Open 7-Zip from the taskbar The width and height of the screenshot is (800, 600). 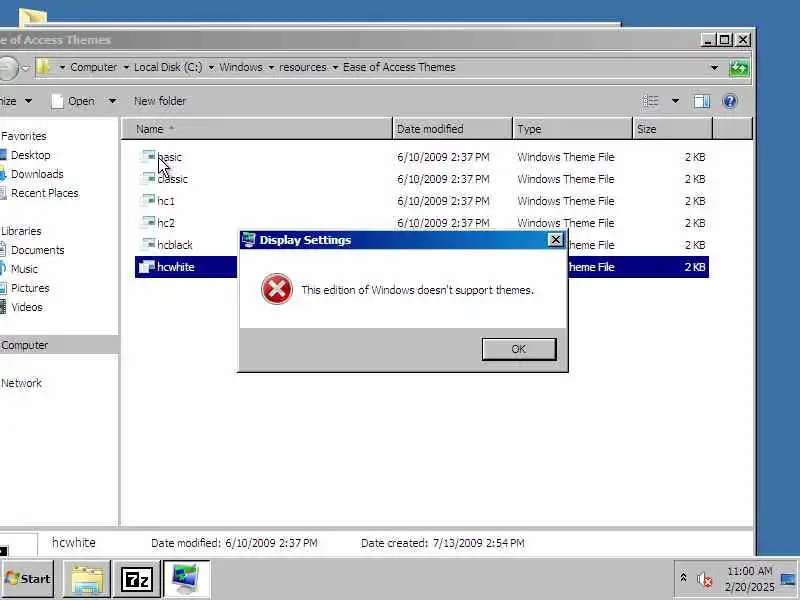pyautogui.click(x=136, y=579)
